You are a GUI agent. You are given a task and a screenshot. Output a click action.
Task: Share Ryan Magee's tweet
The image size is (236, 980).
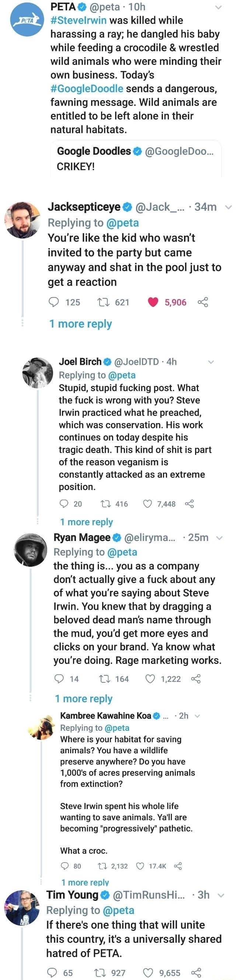(196, 679)
